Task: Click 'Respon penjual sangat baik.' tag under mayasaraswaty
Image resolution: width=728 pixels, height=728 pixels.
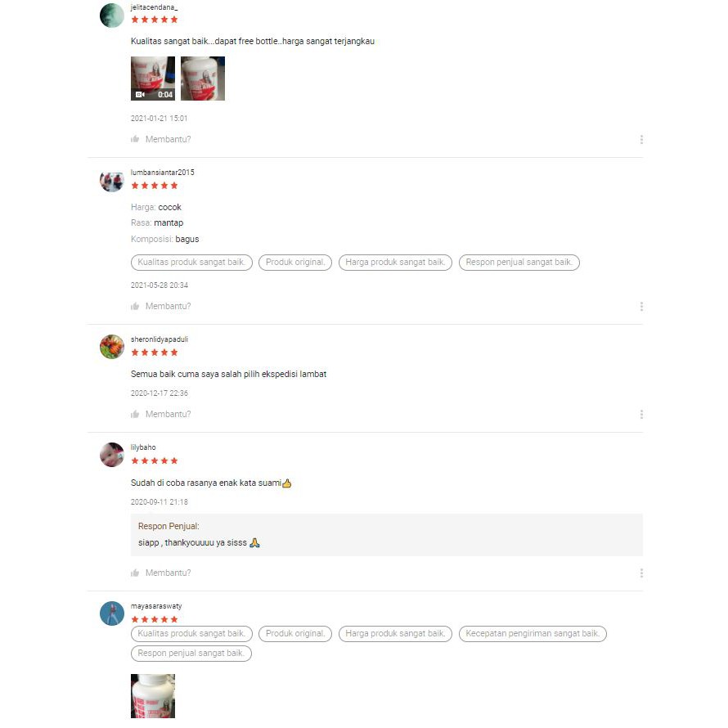Action: coord(191,654)
